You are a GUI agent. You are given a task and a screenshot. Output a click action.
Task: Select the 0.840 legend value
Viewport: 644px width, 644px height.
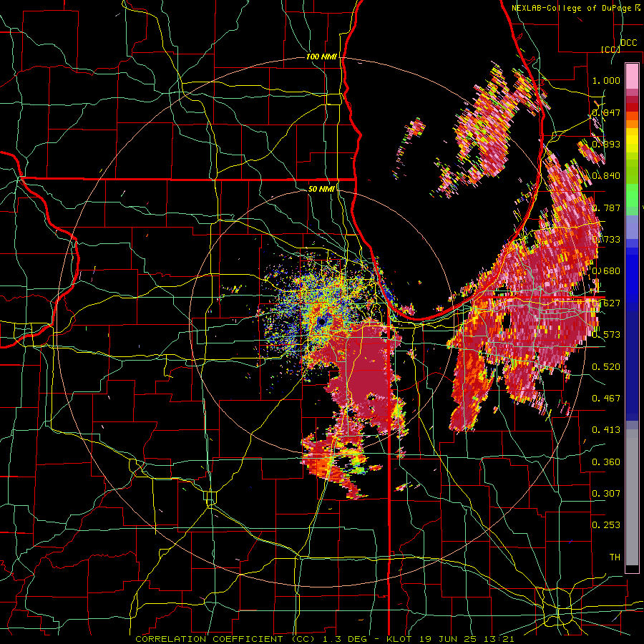click(606, 176)
